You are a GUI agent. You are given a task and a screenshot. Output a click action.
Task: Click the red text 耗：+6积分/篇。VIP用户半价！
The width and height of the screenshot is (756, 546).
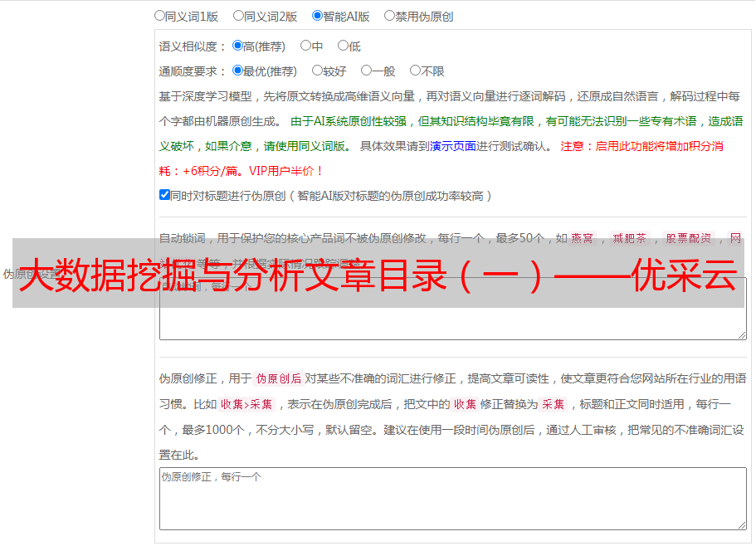click(x=241, y=171)
